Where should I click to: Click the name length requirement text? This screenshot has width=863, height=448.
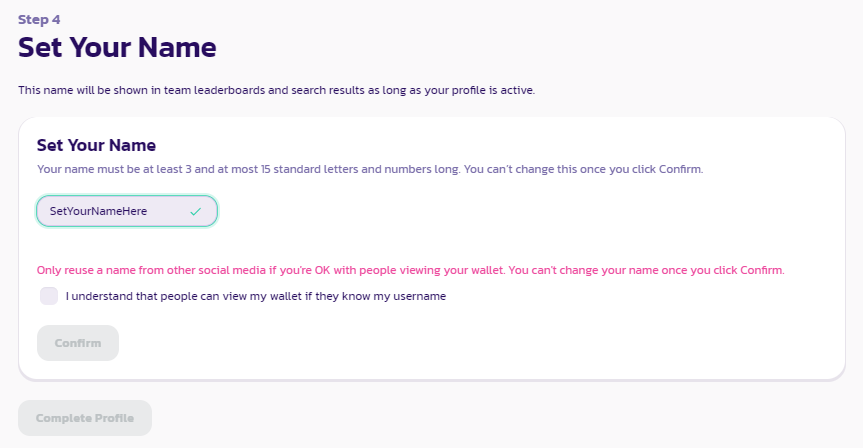(370, 169)
